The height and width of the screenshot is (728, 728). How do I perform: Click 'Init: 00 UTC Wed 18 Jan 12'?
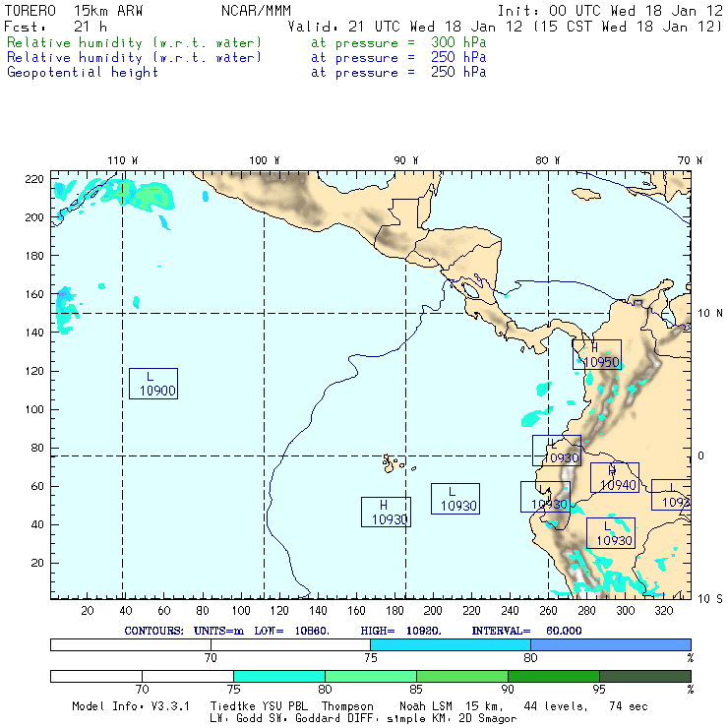tap(610, 11)
